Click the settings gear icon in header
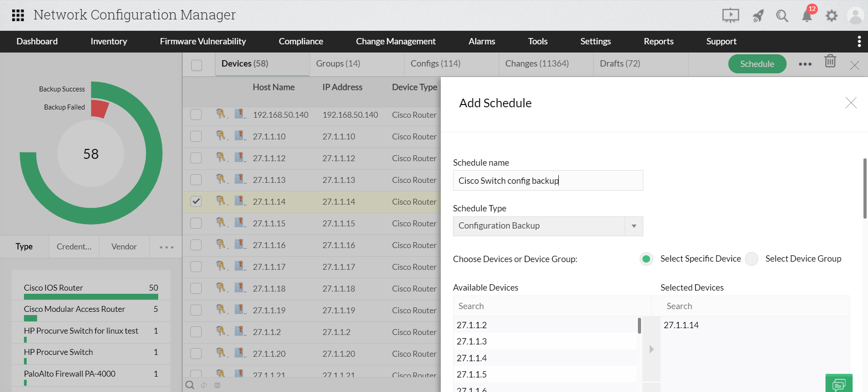 coord(831,16)
